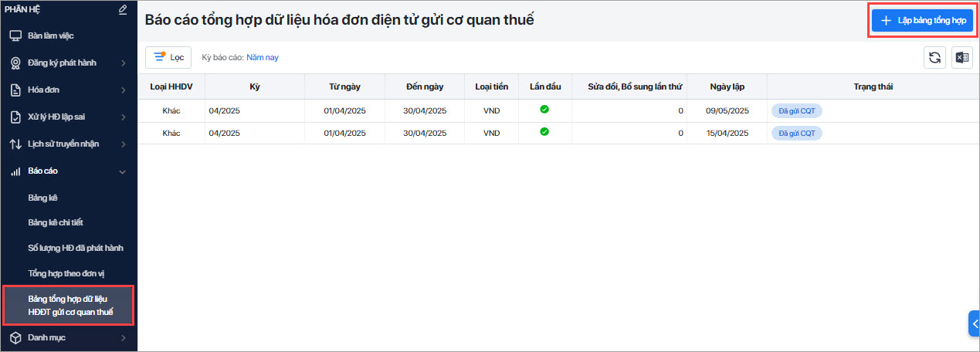Click the Sửa đổi, Bổ sung lần thứ header

pos(629,87)
